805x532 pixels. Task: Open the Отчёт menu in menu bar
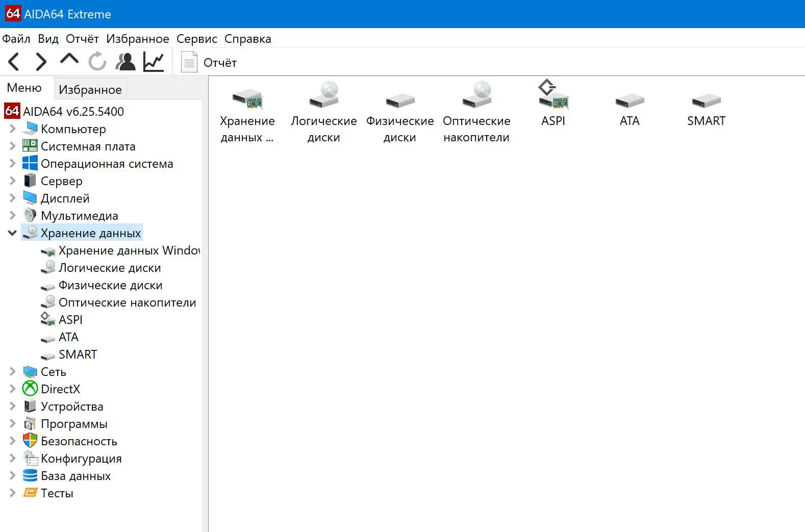(x=82, y=39)
